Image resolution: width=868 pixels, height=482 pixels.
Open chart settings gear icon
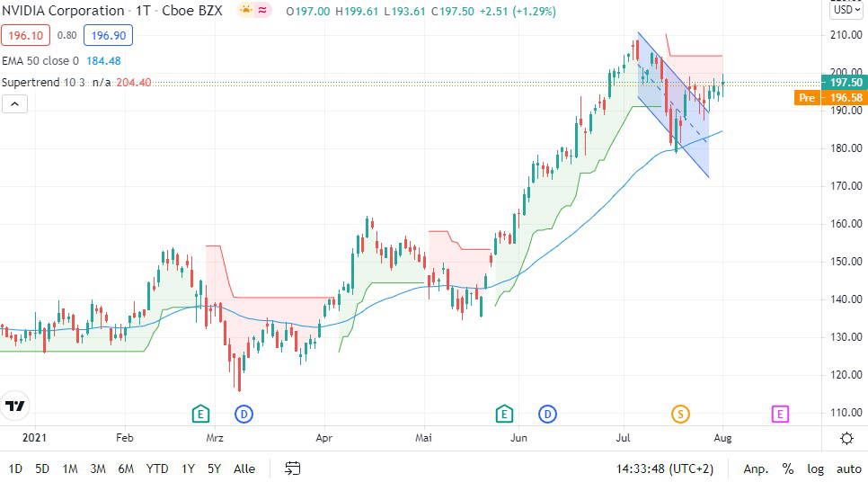[846, 438]
